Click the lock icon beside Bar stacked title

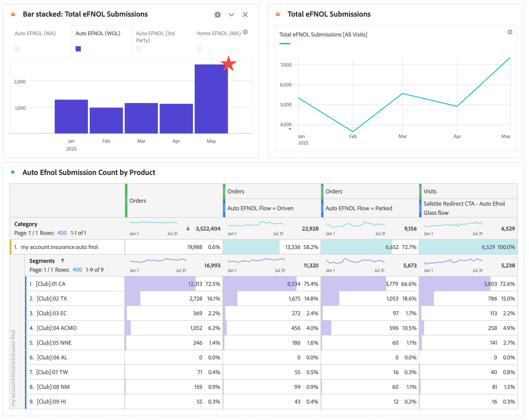click(13, 14)
